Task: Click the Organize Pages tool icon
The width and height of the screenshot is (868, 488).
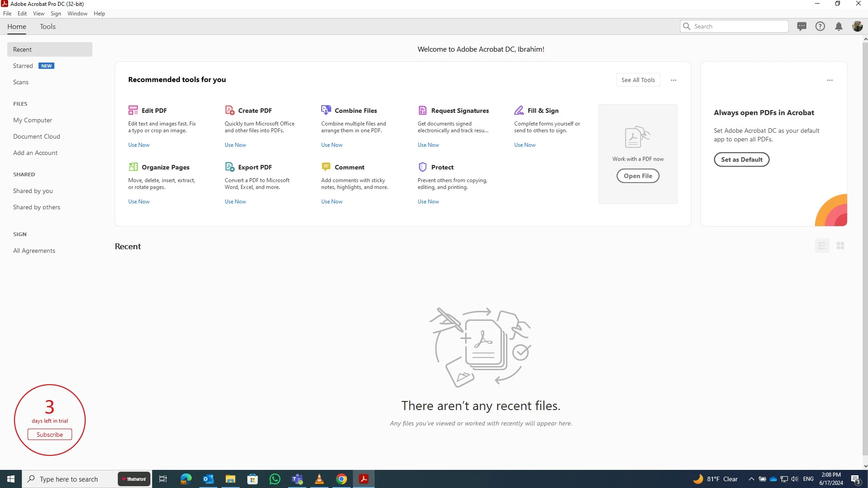Action: coord(133,167)
